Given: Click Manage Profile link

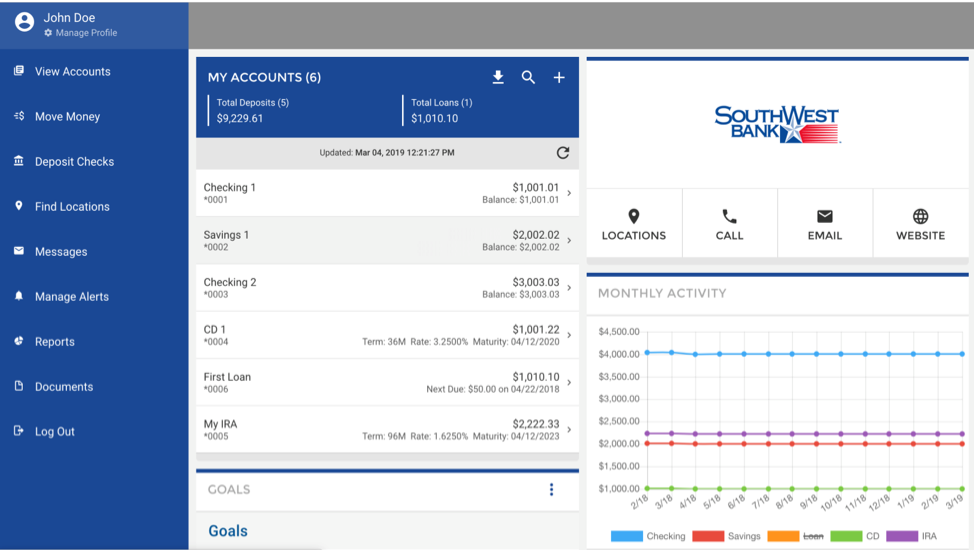Looking at the screenshot, I should (86, 33).
